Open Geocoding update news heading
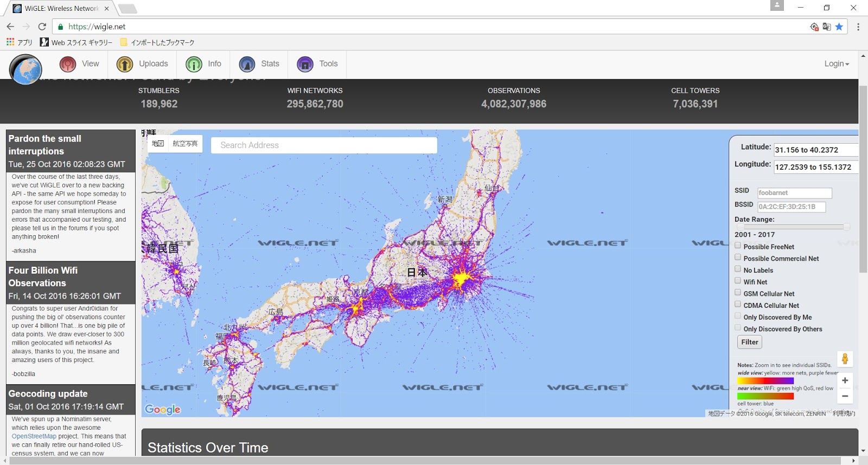Image resolution: width=868 pixels, height=465 pixels. click(x=48, y=394)
